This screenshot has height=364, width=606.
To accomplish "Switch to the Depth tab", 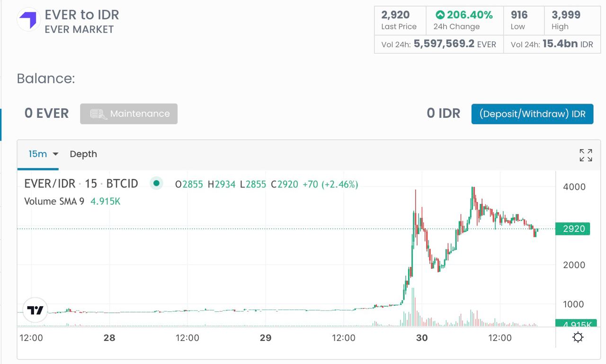I will 83,154.
